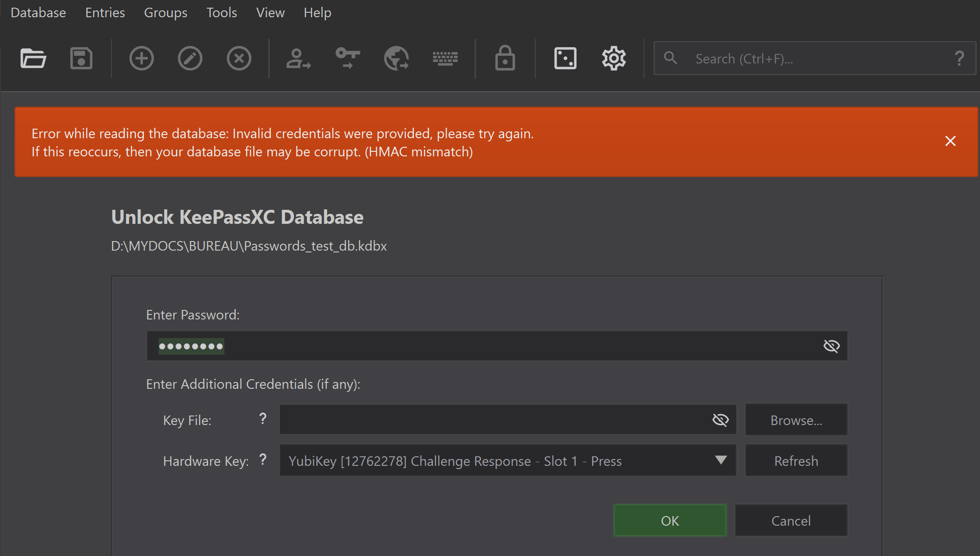Image resolution: width=980 pixels, height=556 pixels.
Task: Dismiss the invalid credentials error banner
Action: pos(951,141)
